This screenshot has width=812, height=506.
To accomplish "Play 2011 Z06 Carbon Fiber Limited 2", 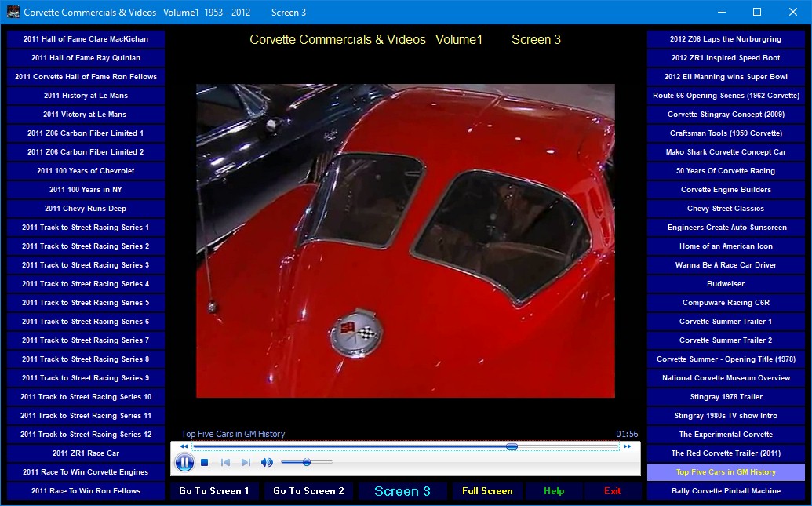I will pos(86,152).
